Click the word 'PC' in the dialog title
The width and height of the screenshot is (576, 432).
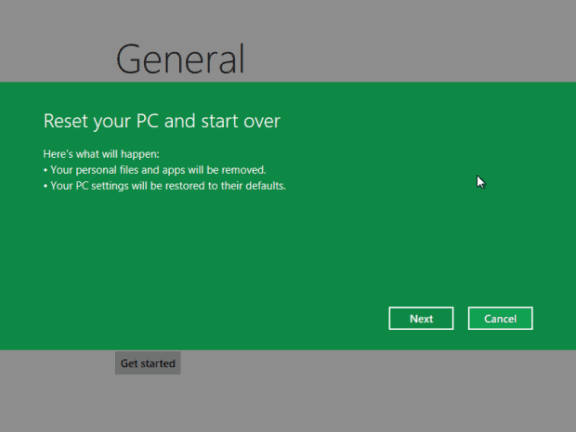[147, 121]
